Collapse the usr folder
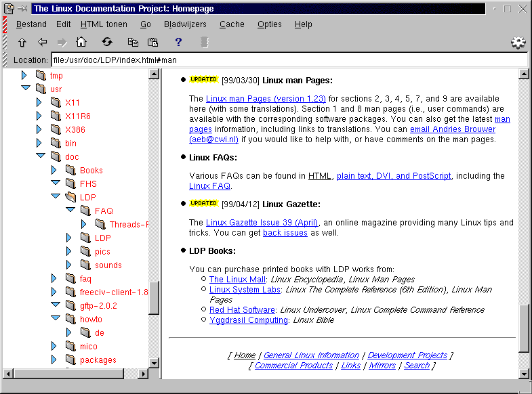532x394 pixels. (26, 88)
